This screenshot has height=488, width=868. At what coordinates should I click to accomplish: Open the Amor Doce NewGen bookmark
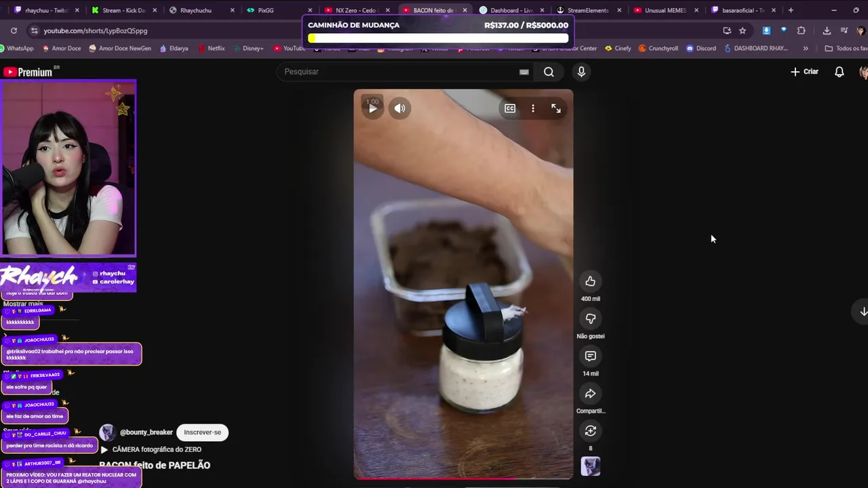pos(119,48)
